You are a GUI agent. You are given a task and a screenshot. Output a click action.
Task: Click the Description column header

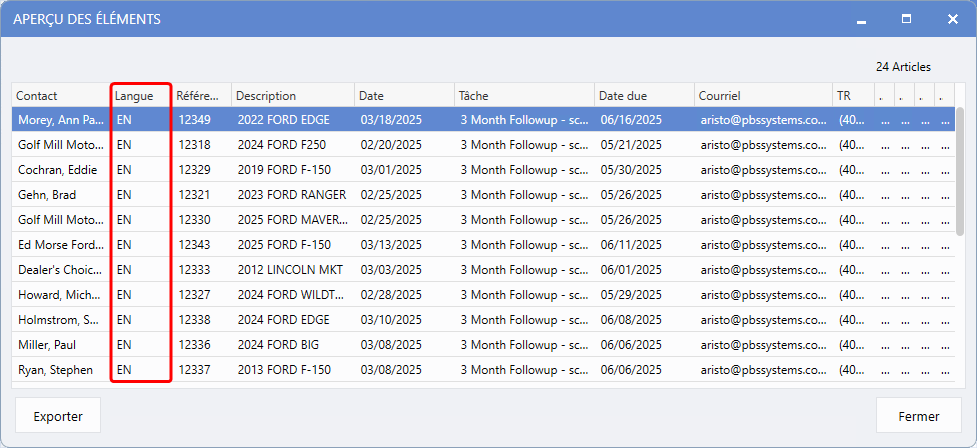[x=292, y=96]
